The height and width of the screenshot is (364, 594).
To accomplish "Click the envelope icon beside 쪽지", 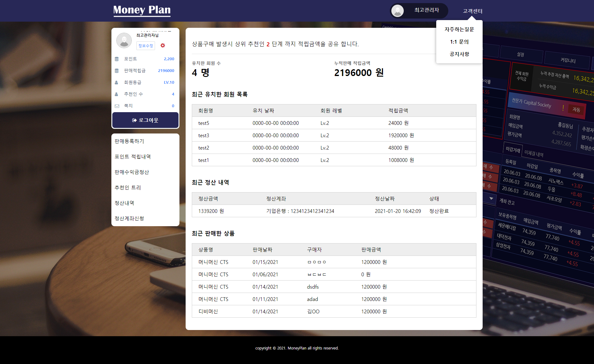I will (117, 106).
